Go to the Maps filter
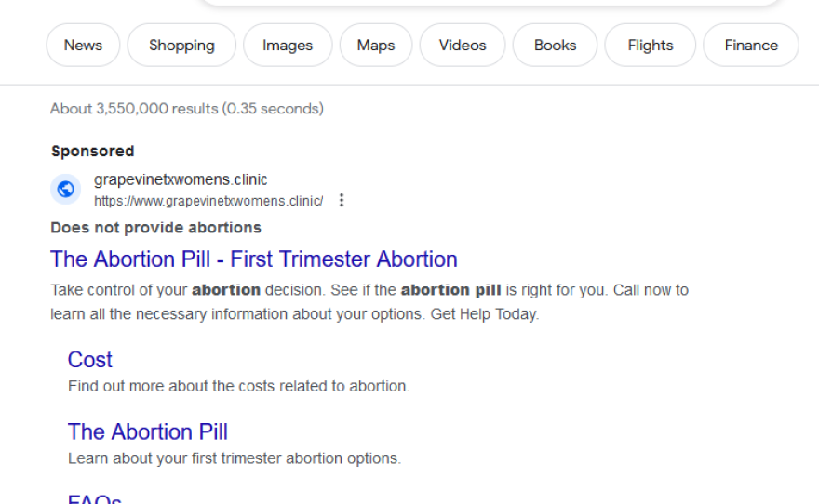 [x=375, y=45]
